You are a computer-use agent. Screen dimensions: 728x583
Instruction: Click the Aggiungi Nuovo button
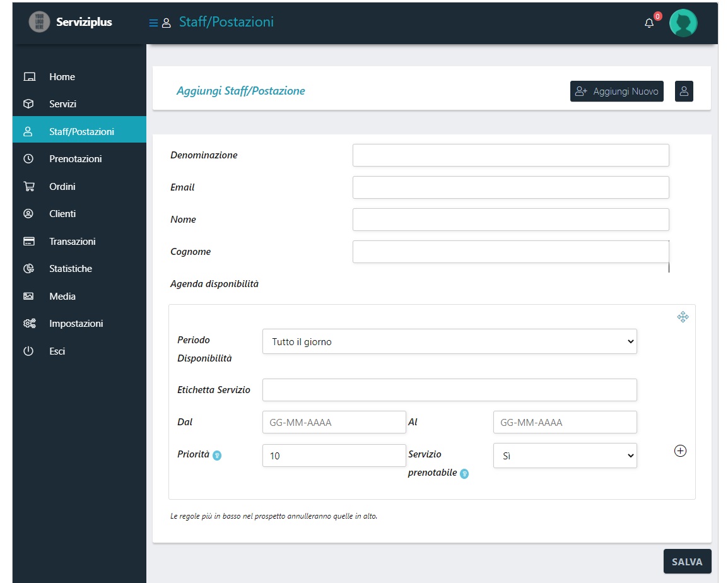point(616,91)
